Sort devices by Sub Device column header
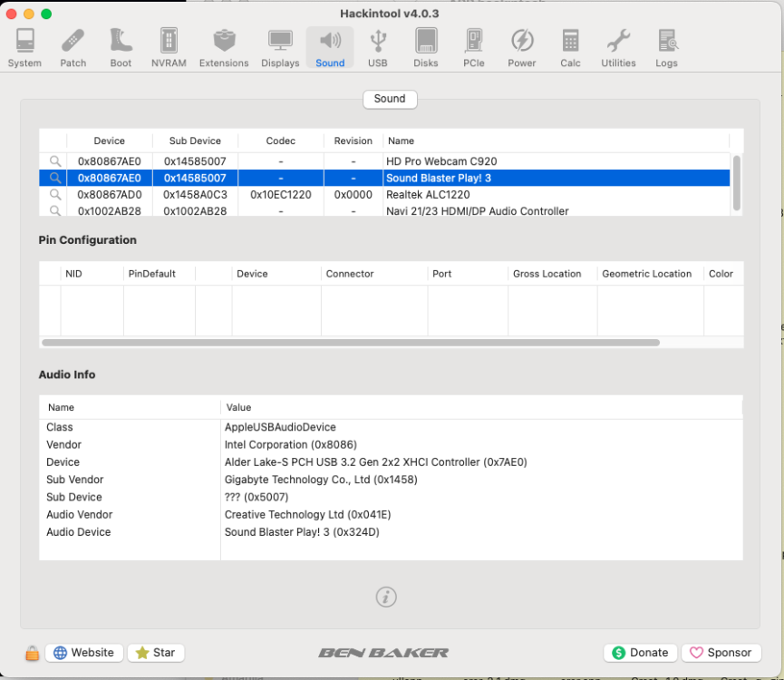The width and height of the screenshot is (784, 680). pyautogui.click(x=195, y=141)
